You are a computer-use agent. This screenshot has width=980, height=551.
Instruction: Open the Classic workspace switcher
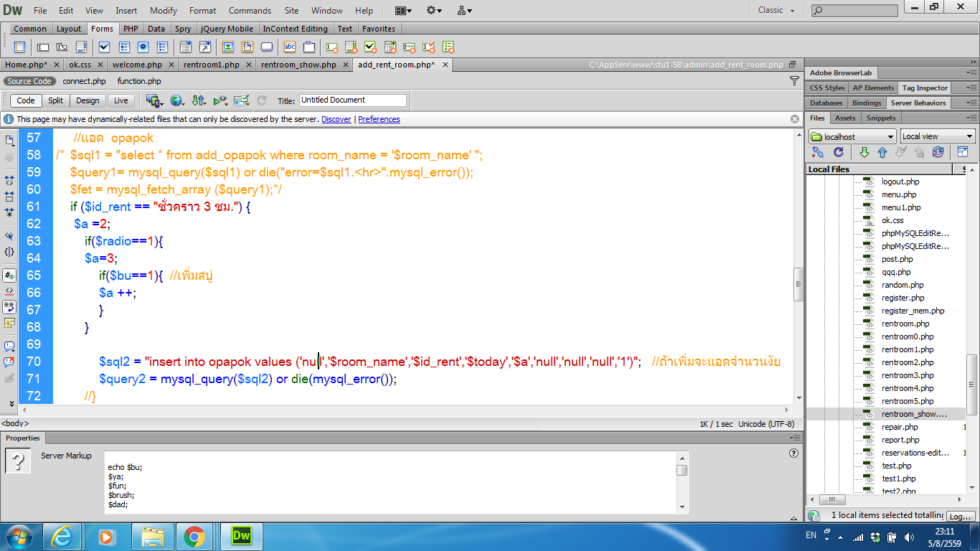776,10
